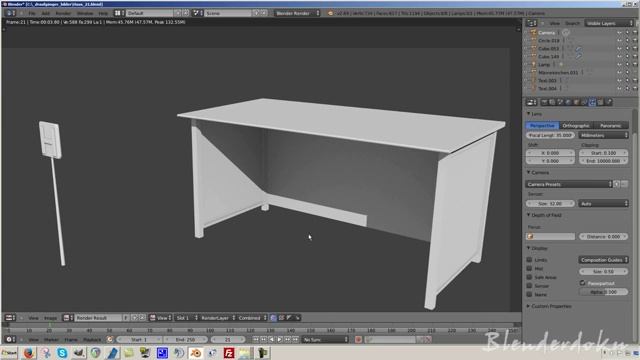Toggle the auto keyframe record button
The height and width of the screenshot is (360, 640).
[x=358, y=339]
